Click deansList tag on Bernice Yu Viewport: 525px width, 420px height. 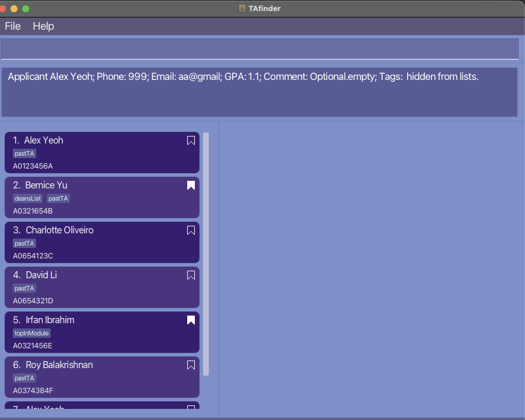[x=28, y=198]
